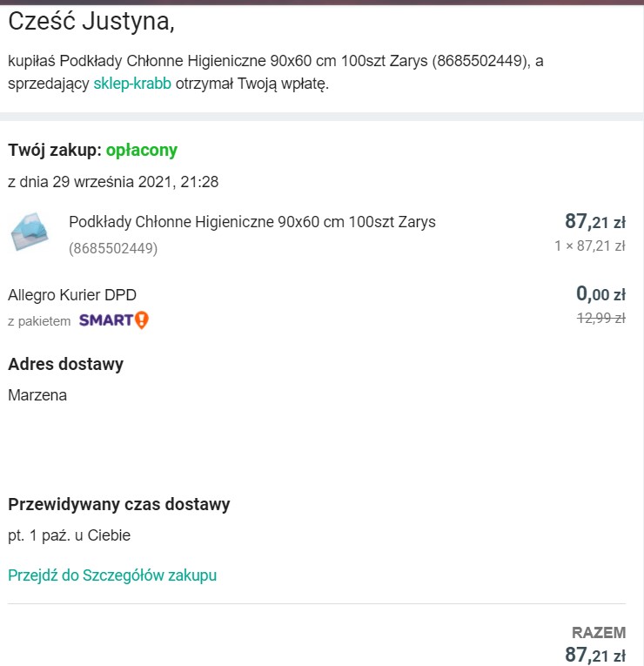Click the Adres dostawy heading

(x=66, y=364)
